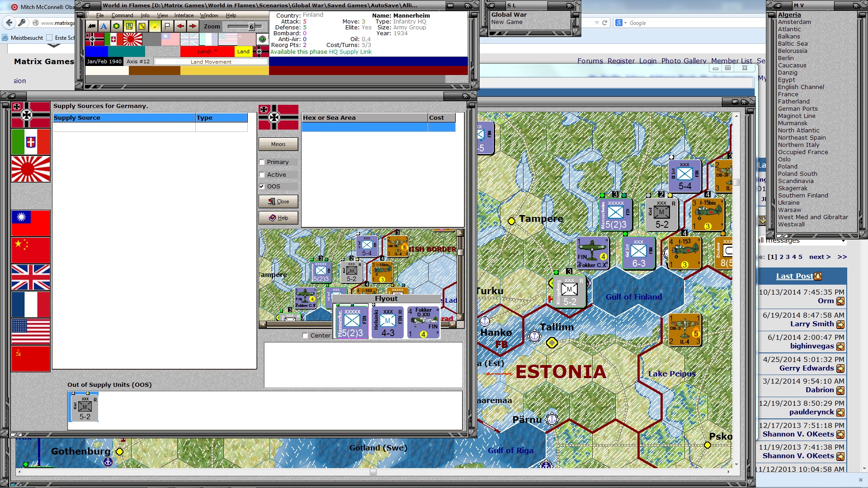Choose United States flag in dialog sidebar
Image resolution: width=868 pixels, height=488 pixels.
pyautogui.click(x=31, y=332)
